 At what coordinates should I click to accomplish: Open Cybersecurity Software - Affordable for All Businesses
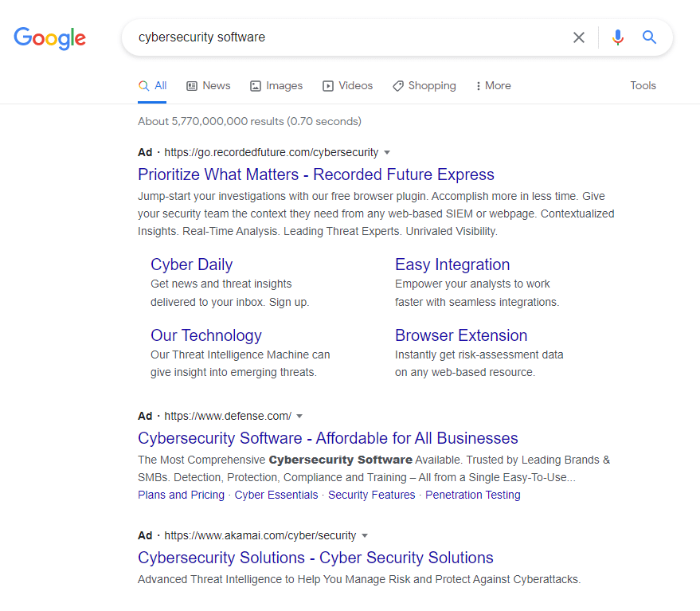(328, 438)
